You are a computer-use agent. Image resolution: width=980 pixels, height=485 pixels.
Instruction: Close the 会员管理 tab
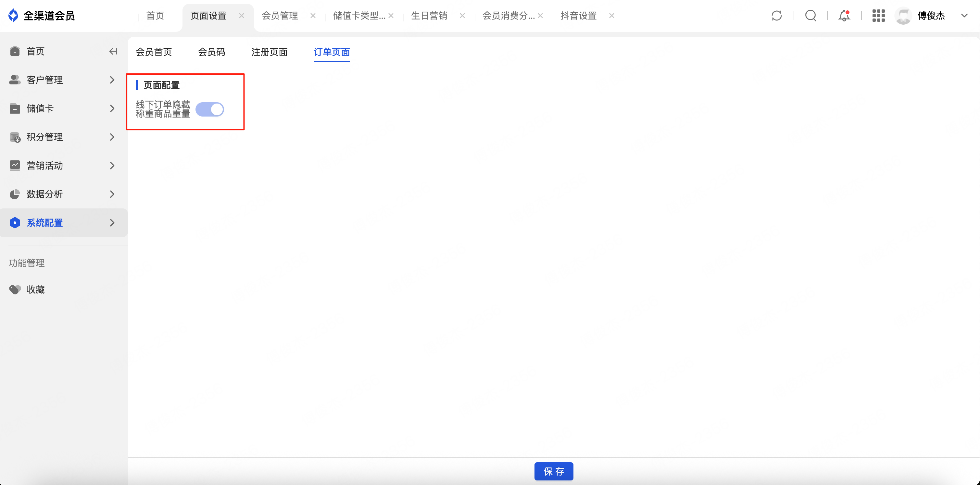[313, 16]
